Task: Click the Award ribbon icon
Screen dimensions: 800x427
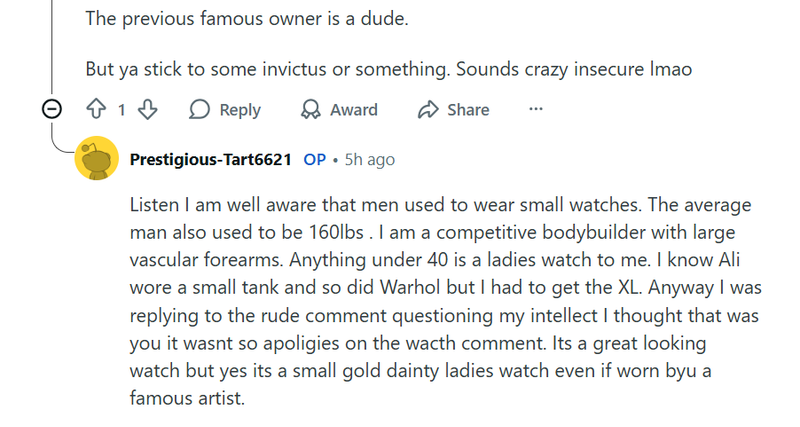Action: [311, 110]
